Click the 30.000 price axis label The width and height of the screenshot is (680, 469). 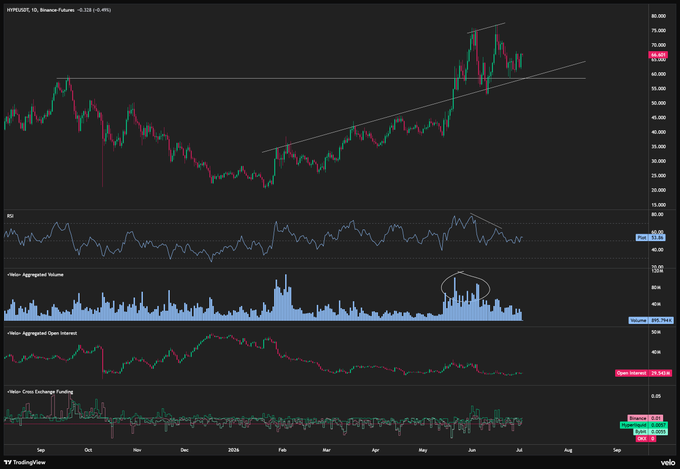click(658, 161)
